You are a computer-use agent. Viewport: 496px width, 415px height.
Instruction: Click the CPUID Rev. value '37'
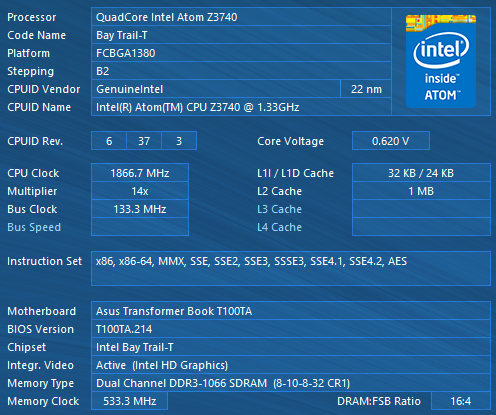click(144, 141)
